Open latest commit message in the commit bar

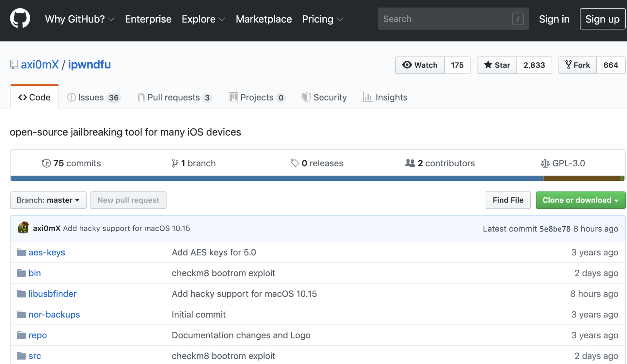[x=126, y=228]
